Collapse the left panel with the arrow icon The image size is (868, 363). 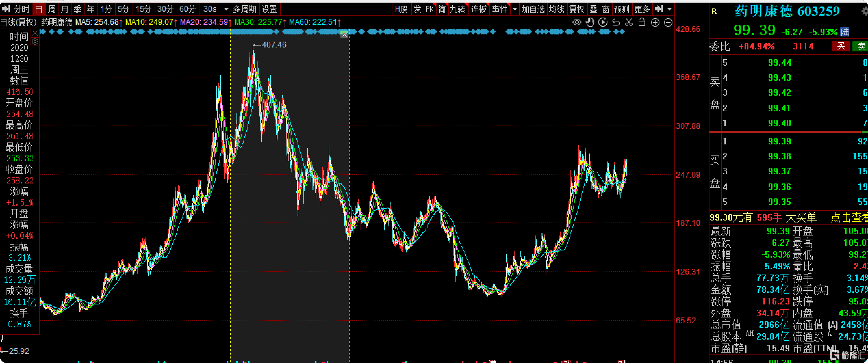click(6, 9)
